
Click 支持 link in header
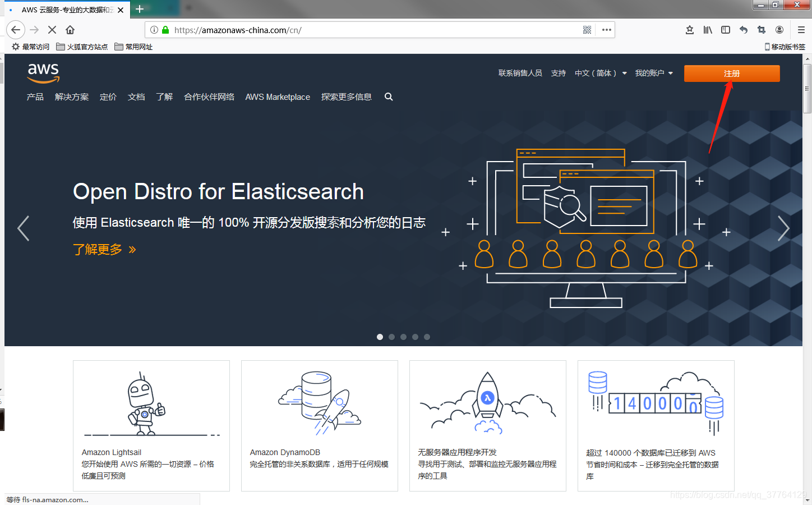[559, 73]
